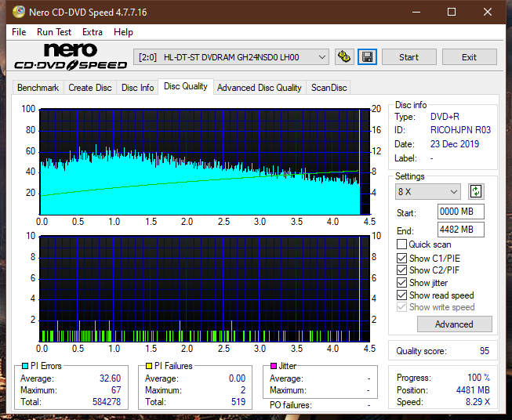Uncheck Show C1/PIE checkbox
Image resolution: width=512 pixels, height=420 pixels.
[x=401, y=258]
